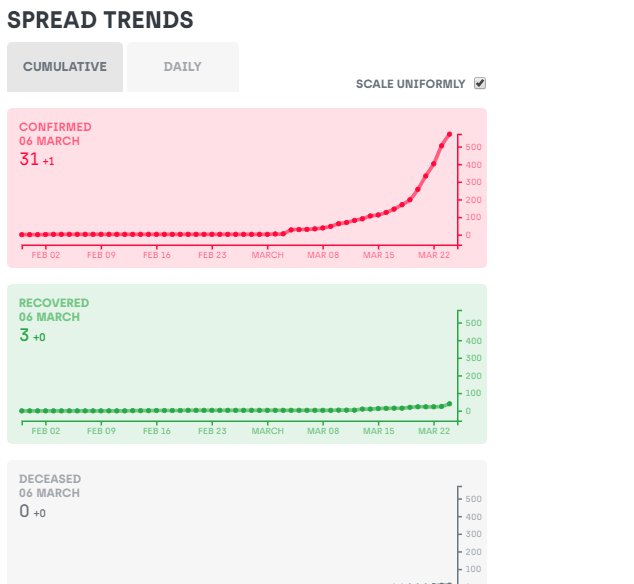634x584 pixels.
Task: Click the first data point on Recovered chart
Action: click(x=22, y=410)
